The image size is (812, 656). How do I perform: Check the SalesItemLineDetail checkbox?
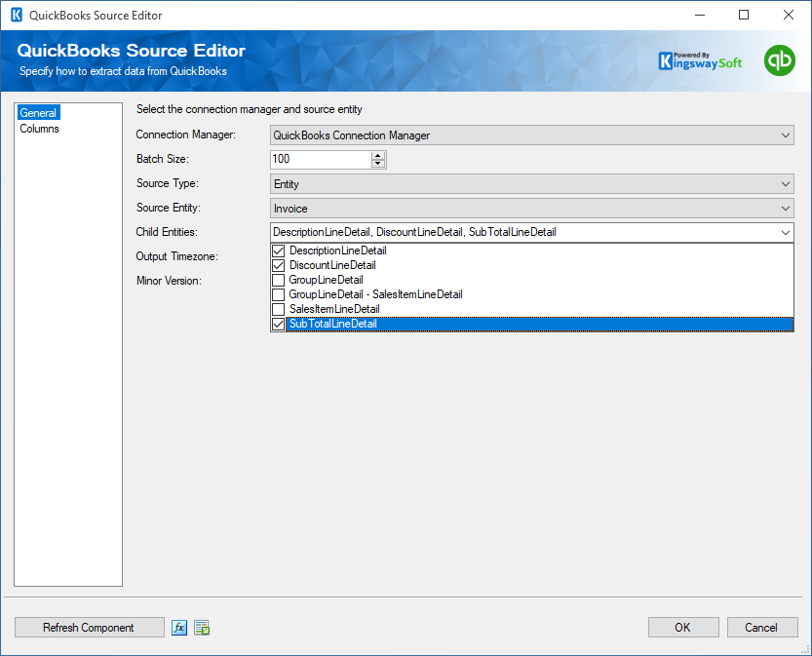[x=279, y=309]
